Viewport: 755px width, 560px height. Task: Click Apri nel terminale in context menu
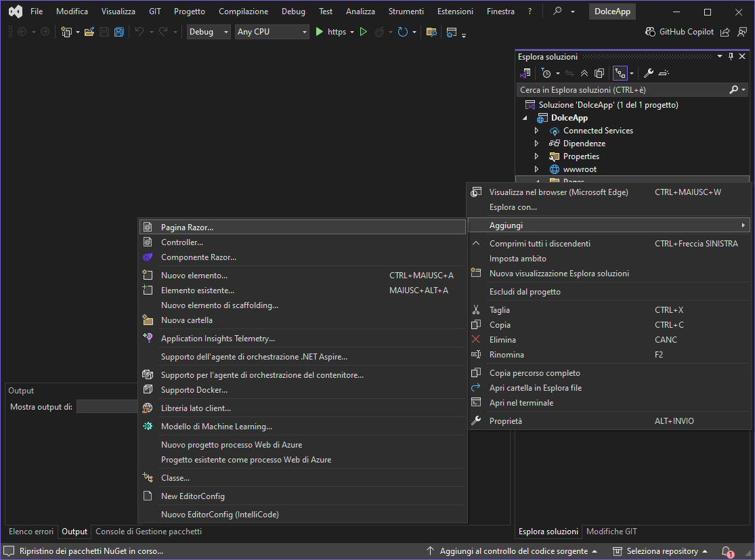pyautogui.click(x=609, y=403)
